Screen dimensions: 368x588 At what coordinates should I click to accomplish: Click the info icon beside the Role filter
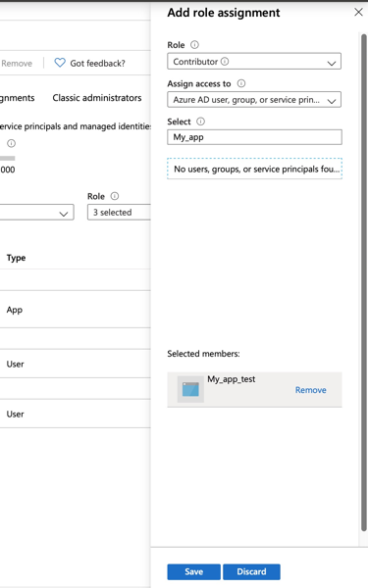(115, 196)
